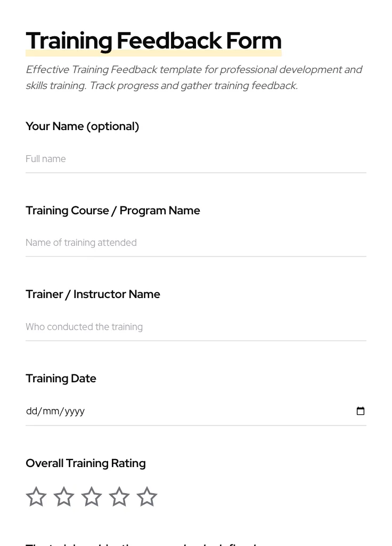
Task: Open the date picker on Training Date field
Action: pos(361,411)
